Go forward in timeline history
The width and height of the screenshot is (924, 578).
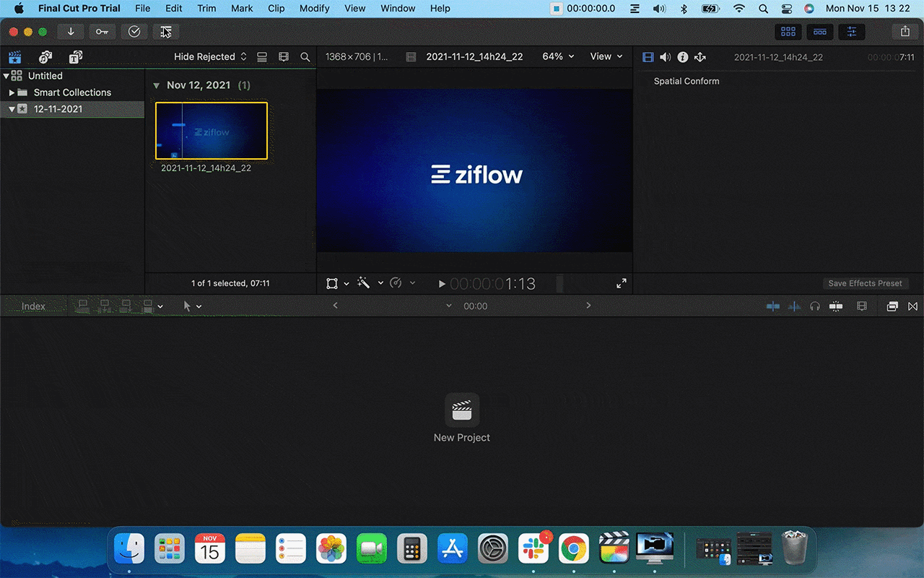588,306
